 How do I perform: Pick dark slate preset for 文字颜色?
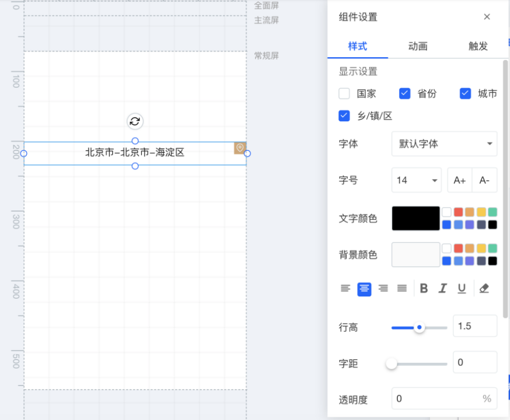(481, 225)
